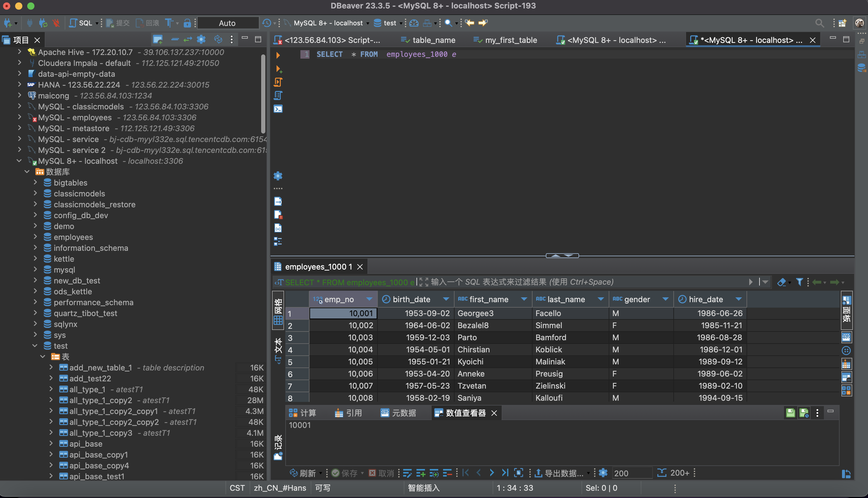Image resolution: width=868 pixels, height=498 pixels.
Task: Collapse the test database node
Action: [x=35, y=346]
